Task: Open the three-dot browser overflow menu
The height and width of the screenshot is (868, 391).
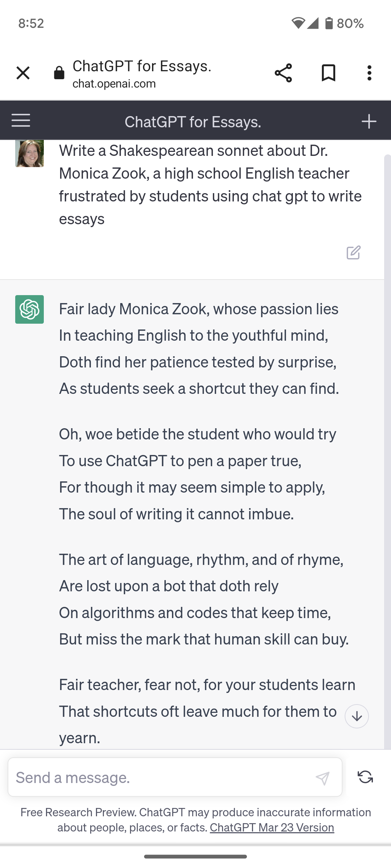Action: (x=369, y=73)
